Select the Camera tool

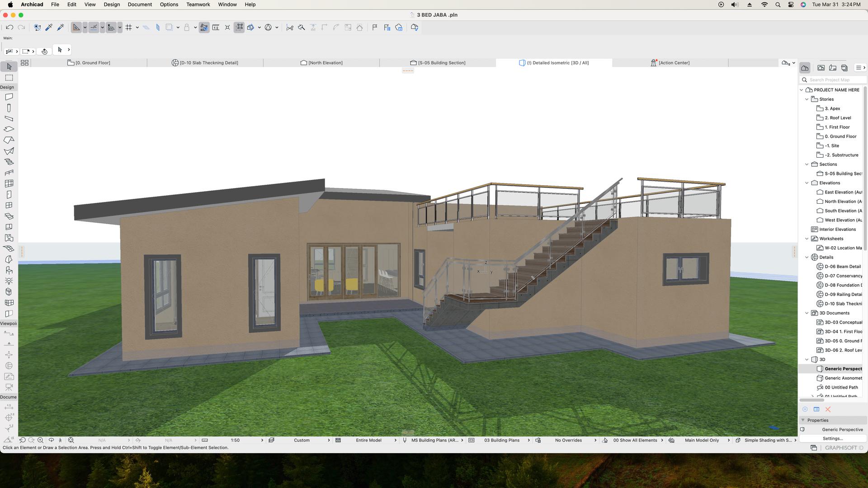(9, 387)
